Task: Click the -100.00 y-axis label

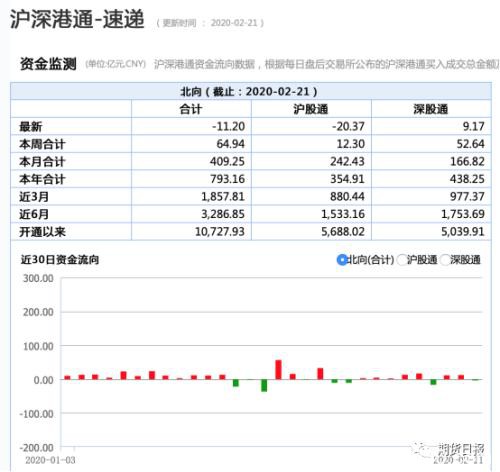Action: tap(36, 414)
